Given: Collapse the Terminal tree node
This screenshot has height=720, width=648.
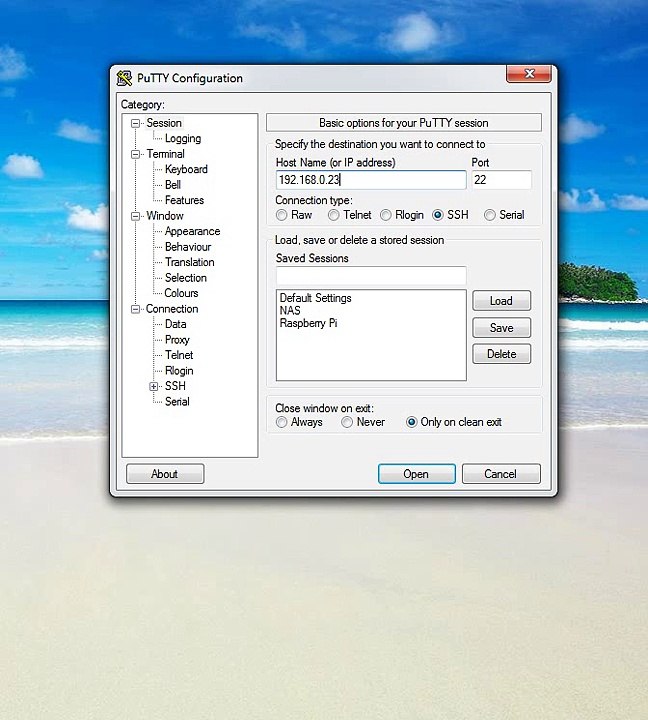Looking at the screenshot, I should (x=135, y=154).
